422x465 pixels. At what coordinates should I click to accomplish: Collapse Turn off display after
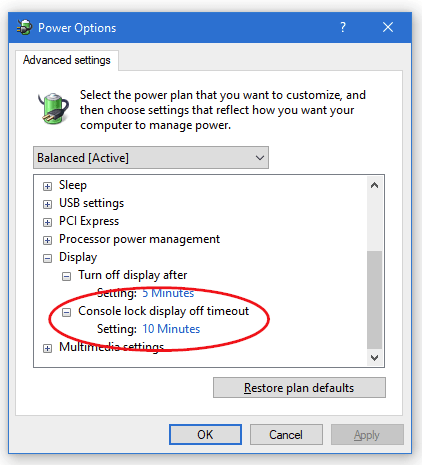click(x=66, y=276)
